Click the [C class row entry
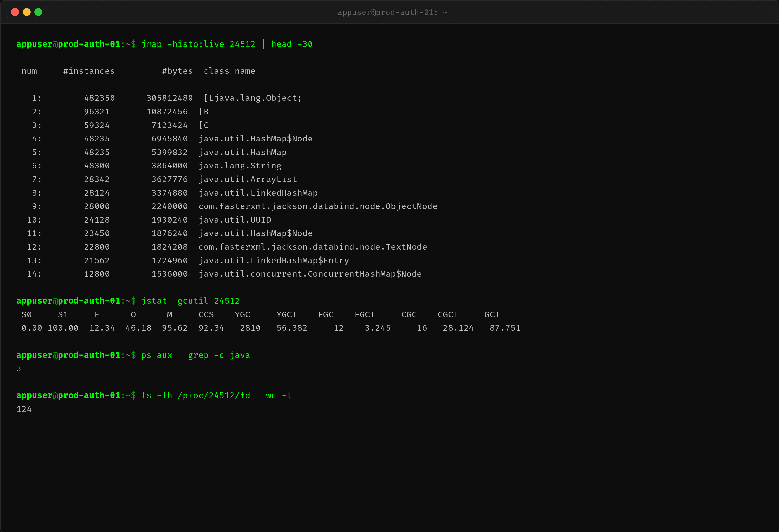The image size is (779, 532). click(x=204, y=126)
